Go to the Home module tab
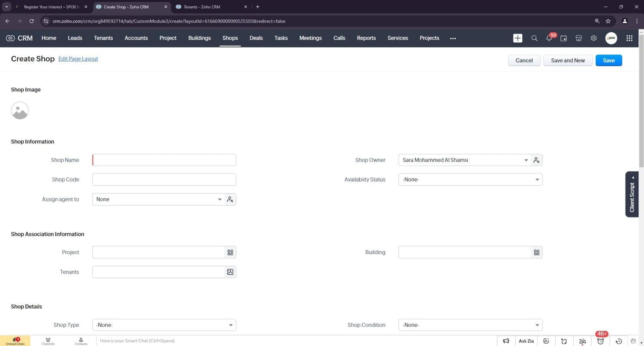The image size is (644, 346). [49, 38]
